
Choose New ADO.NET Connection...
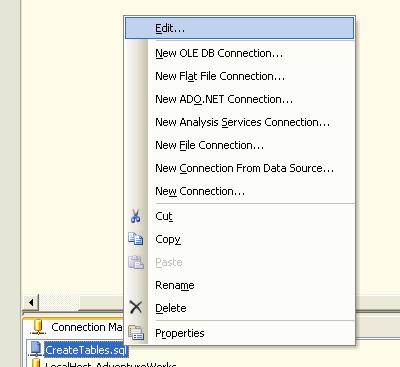click(224, 99)
